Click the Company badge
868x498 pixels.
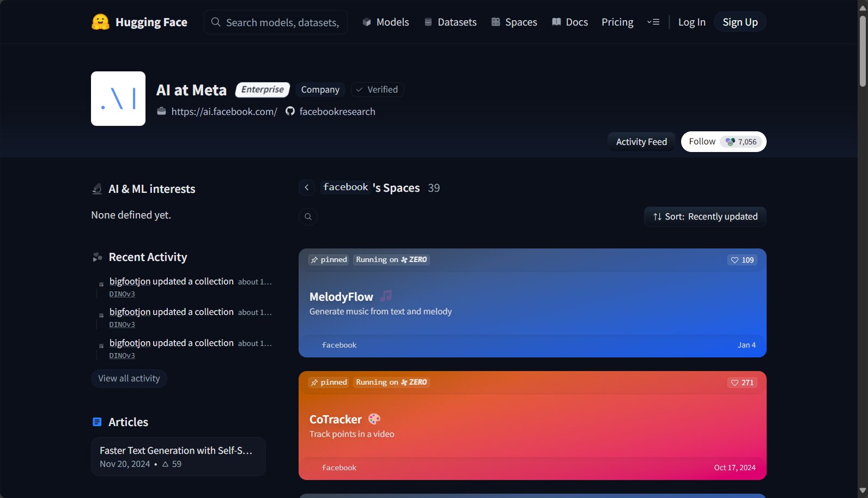click(x=320, y=89)
